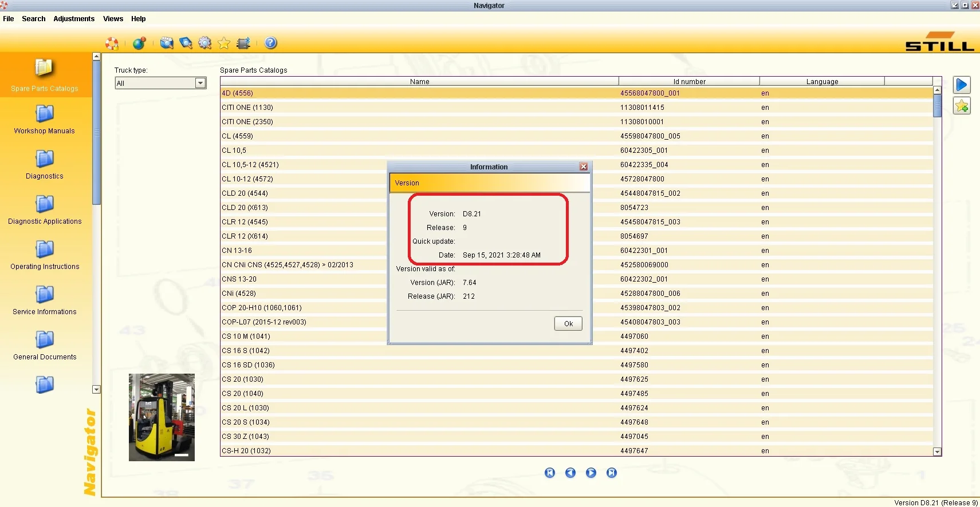Viewport: 980px width, 507px height.
Task: Click the lifebuoy with lock toolbar icon
Action: pyautogui.click(x=112, y=43)
